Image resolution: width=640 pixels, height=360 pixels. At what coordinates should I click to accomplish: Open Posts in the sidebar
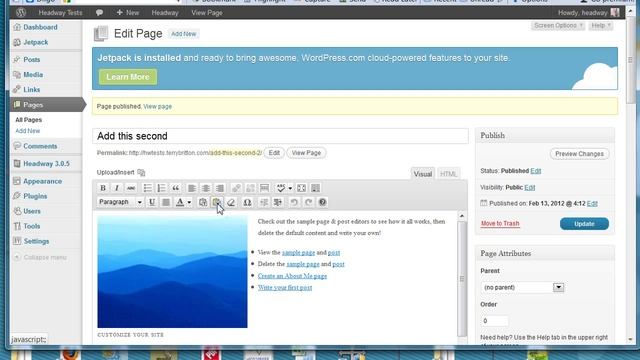[31, 60]
